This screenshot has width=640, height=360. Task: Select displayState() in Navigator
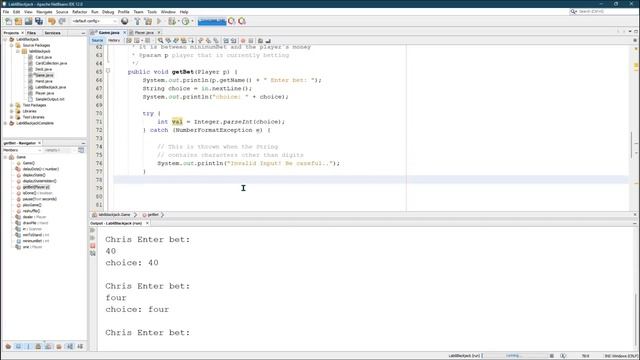pyautogui.click(x=34, y=175)
